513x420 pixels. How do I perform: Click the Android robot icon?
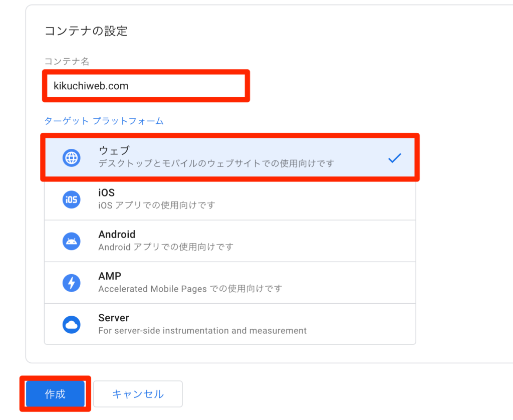[71, 241]
